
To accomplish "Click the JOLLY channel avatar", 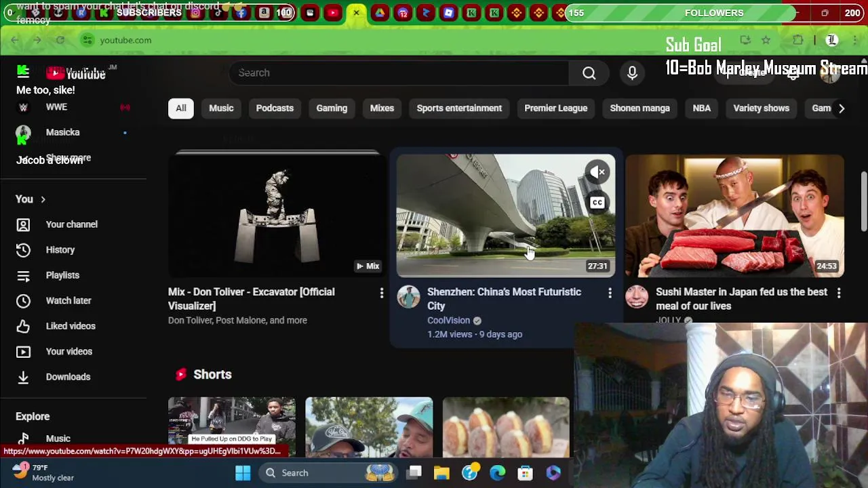I will point(637,297).
